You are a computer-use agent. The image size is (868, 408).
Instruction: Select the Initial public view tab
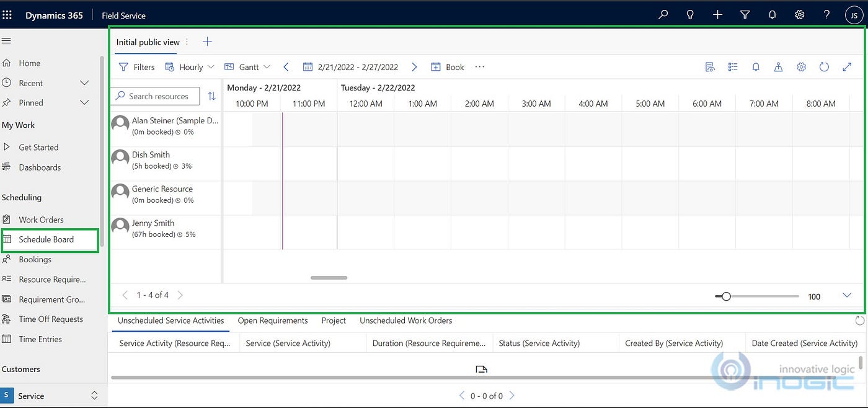click(148, 42)
